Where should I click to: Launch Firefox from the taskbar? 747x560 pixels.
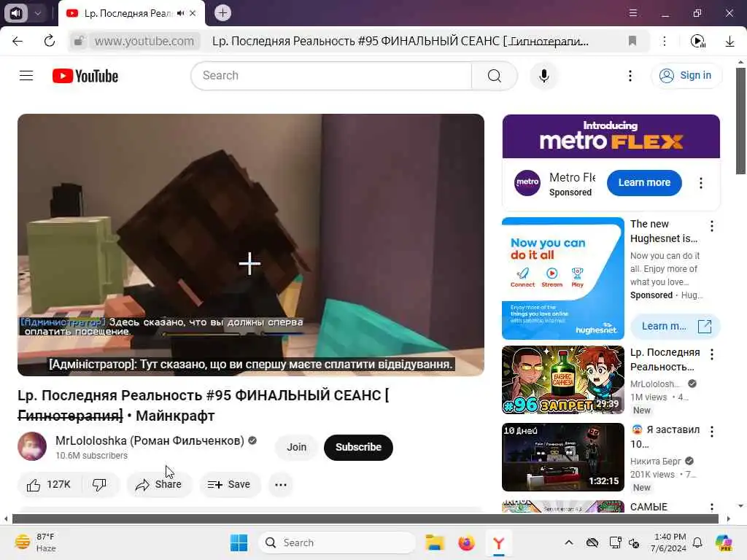pos(466,542)
